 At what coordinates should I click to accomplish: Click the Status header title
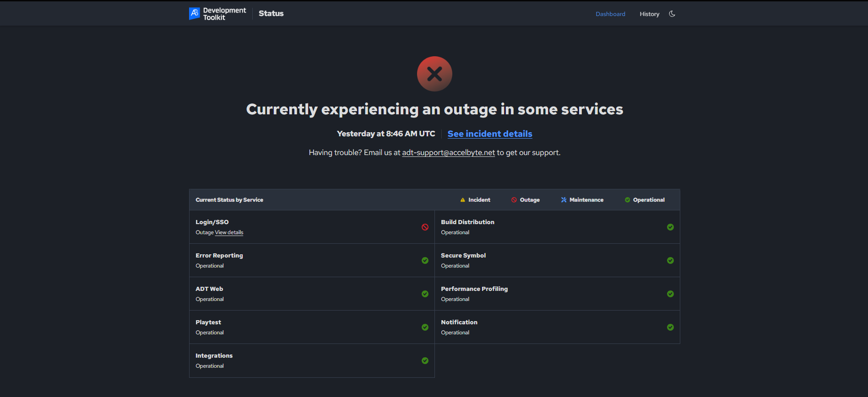pos(271,14)
